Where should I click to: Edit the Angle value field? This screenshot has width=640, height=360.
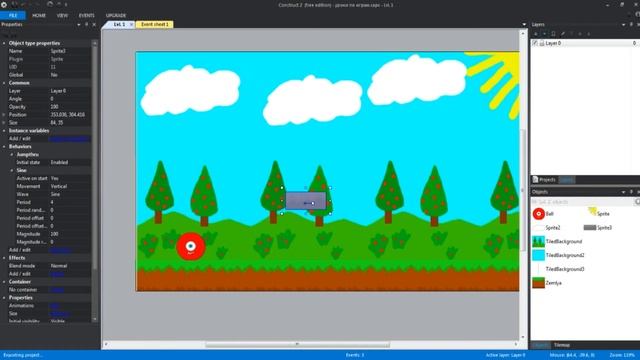tap(69, 99)
